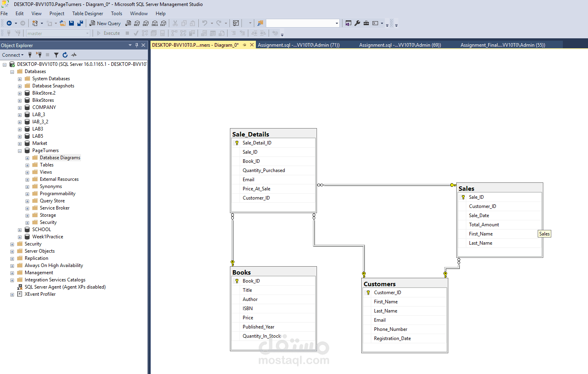Click inside the toolbar search input field

pyautogui.click(x=300, y=23)
